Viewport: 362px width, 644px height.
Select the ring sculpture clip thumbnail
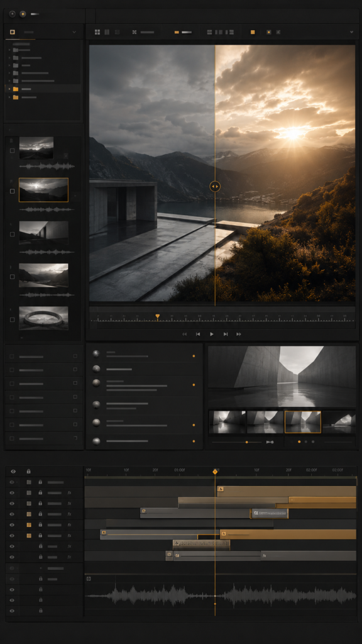(43, 318)
